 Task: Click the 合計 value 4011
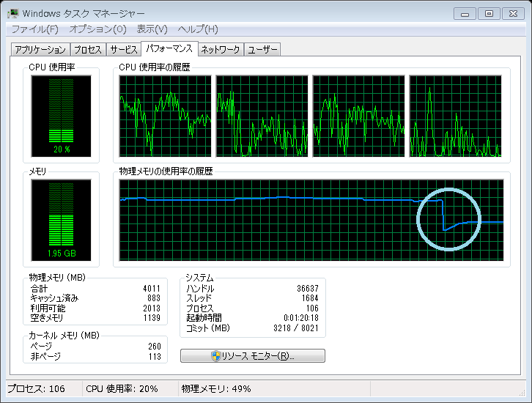[x=152, y=289]
